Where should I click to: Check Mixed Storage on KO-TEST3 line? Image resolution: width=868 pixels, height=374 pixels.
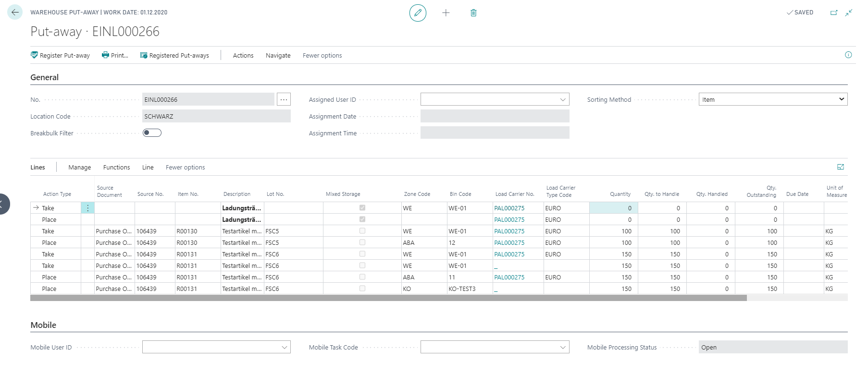click(362, 289)
